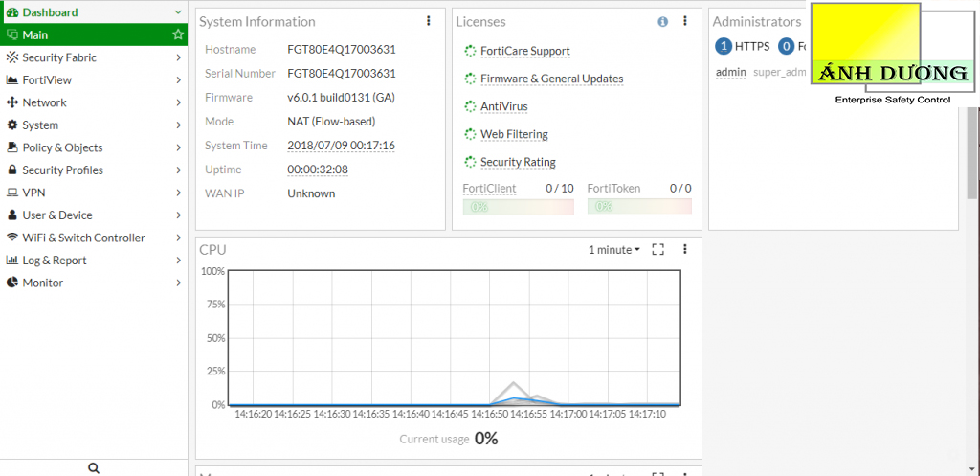This screenshot has height=476, width=980.
Task: Click the Licenses info icon
Action: [663, 22]
